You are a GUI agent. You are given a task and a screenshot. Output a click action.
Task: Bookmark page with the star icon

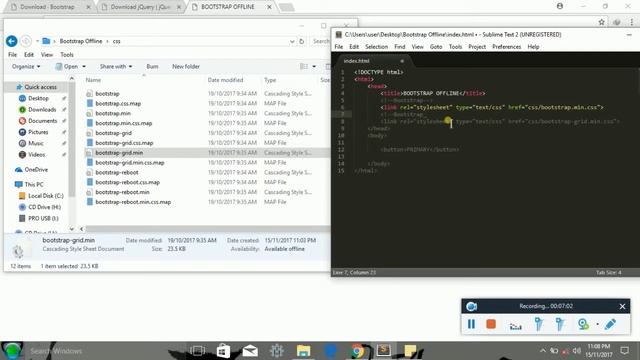(601, 22)
